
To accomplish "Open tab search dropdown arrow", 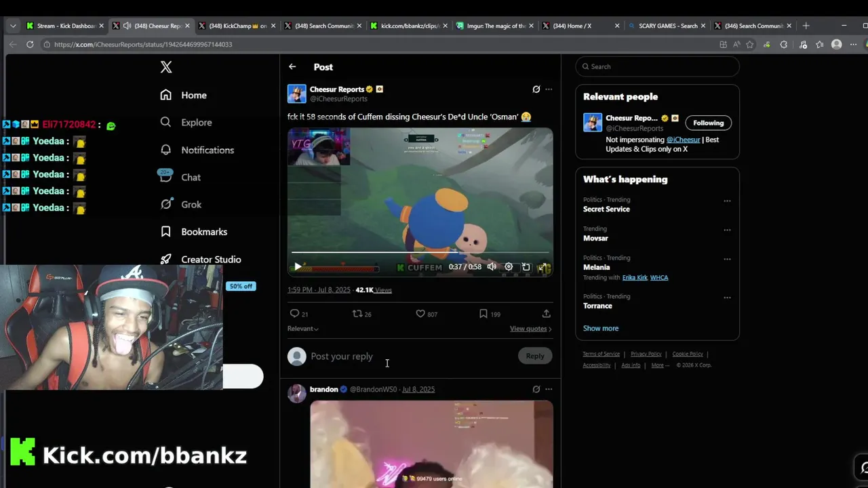I will (13, 26).
